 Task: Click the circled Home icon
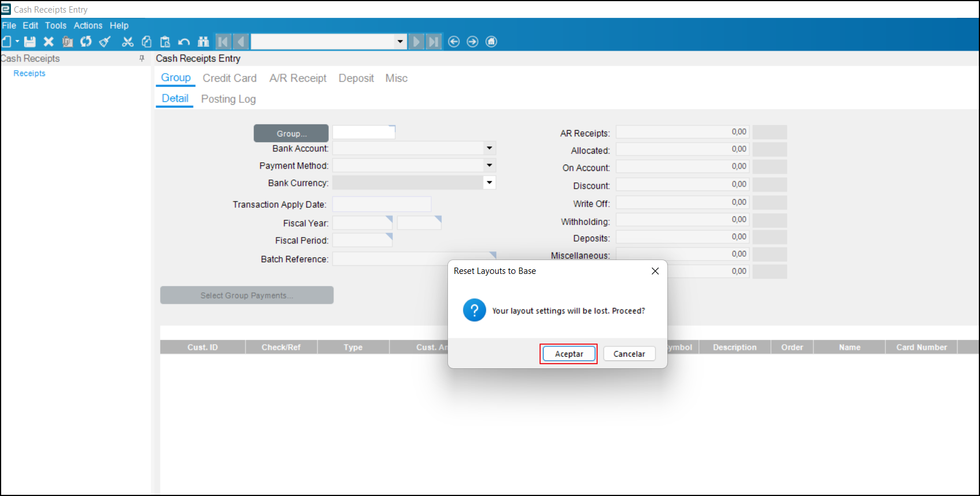(x=491, y=41)
